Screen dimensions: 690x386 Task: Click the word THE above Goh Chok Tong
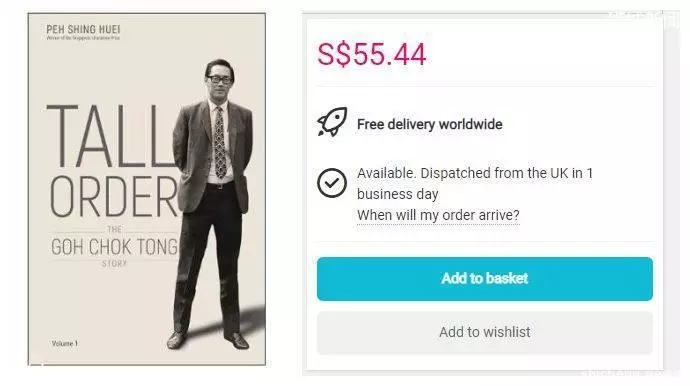(114, 229)
